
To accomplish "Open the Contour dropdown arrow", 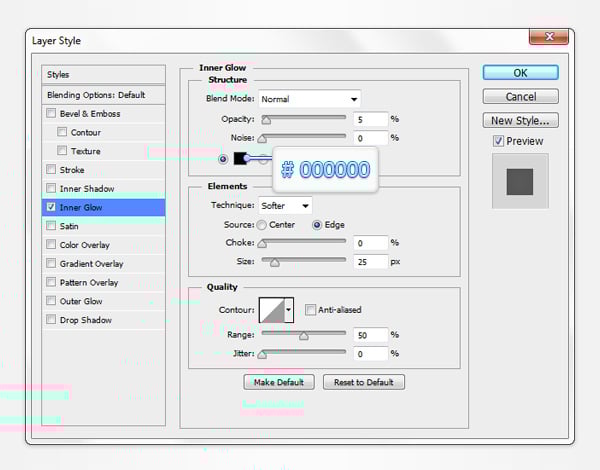I will (x=289, y=310).
